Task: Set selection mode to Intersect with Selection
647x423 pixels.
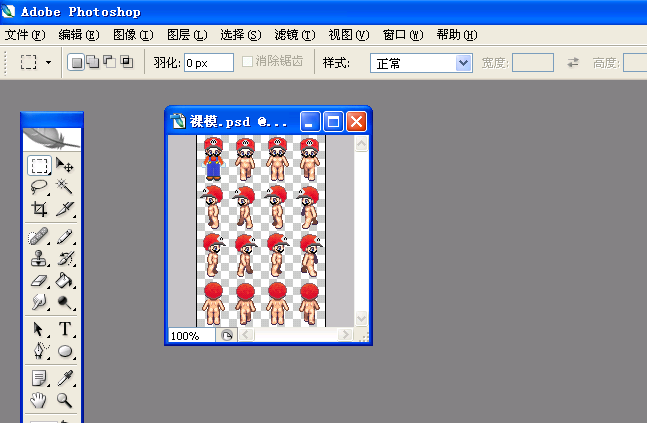Action: pos(126,62)
